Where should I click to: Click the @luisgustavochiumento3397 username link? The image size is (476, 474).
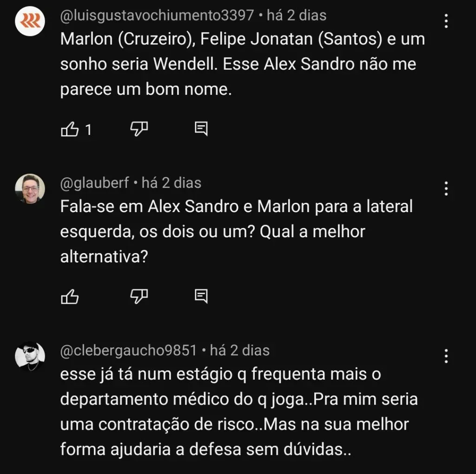point(155,15)
